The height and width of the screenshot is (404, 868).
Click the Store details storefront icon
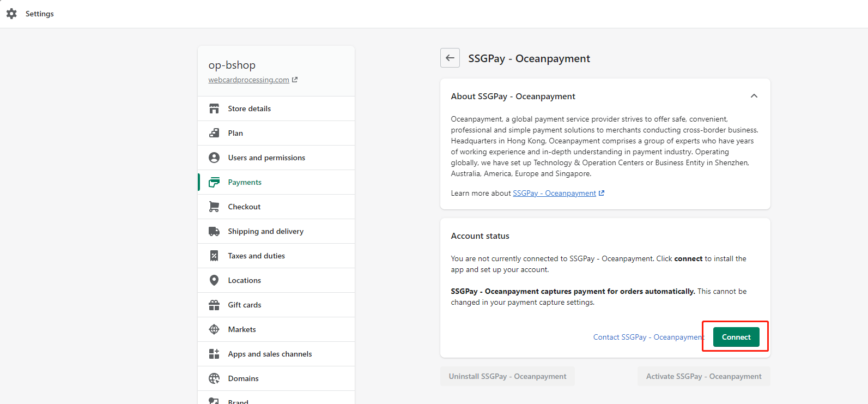coord(214,108)
